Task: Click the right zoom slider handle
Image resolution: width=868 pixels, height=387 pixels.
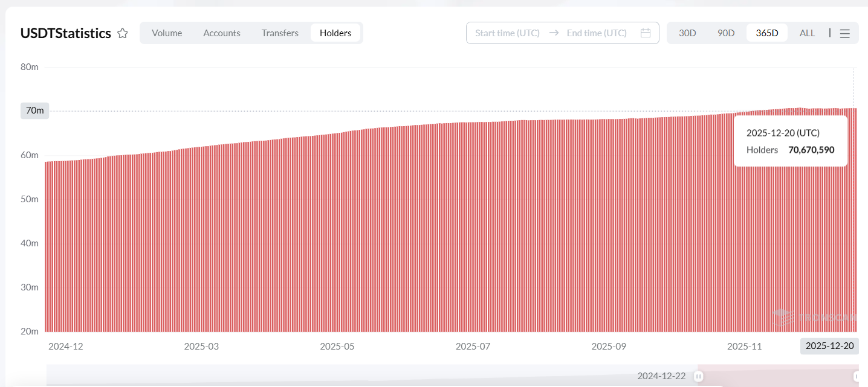Action: tap(857, 376)
